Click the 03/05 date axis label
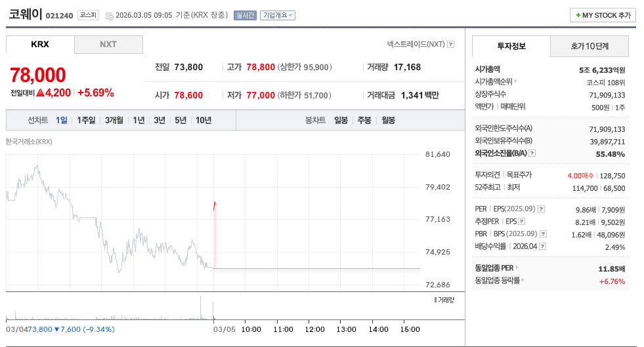This screenshot has width=644, height=347. [x=225, y=329]
